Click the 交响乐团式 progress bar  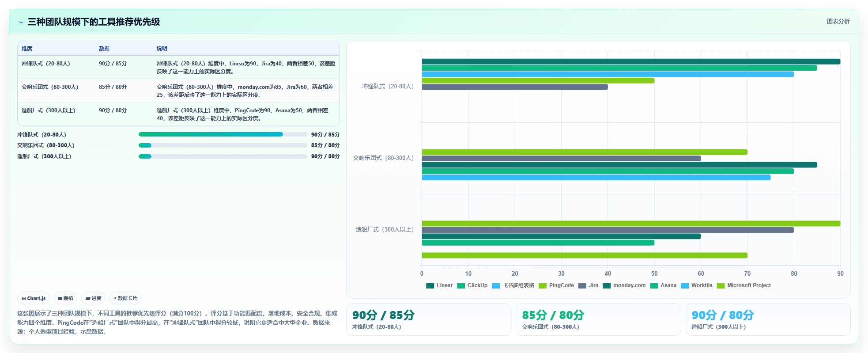(x=223, y=145)
